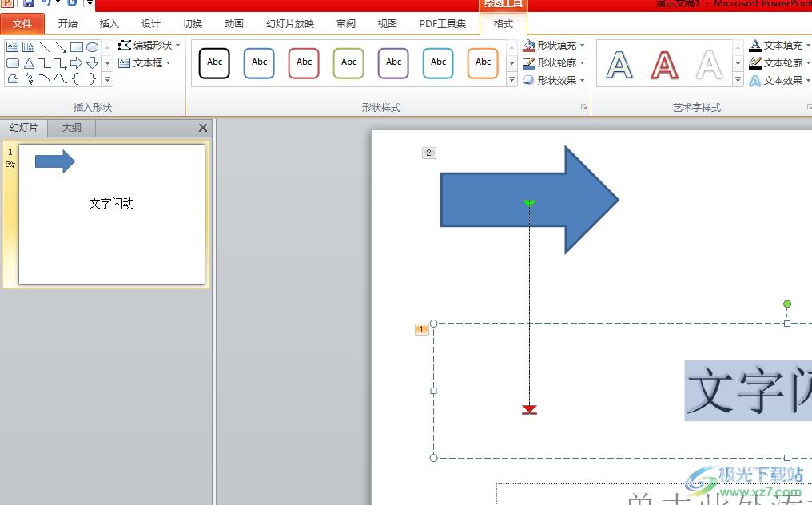
Task: Pick the curve shape
Action: tap(61, 79)
